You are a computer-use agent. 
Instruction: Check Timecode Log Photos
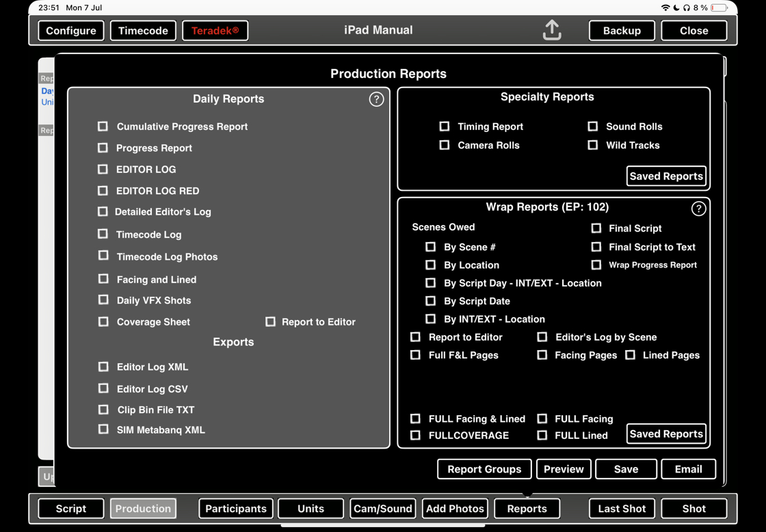click(103, 256)
